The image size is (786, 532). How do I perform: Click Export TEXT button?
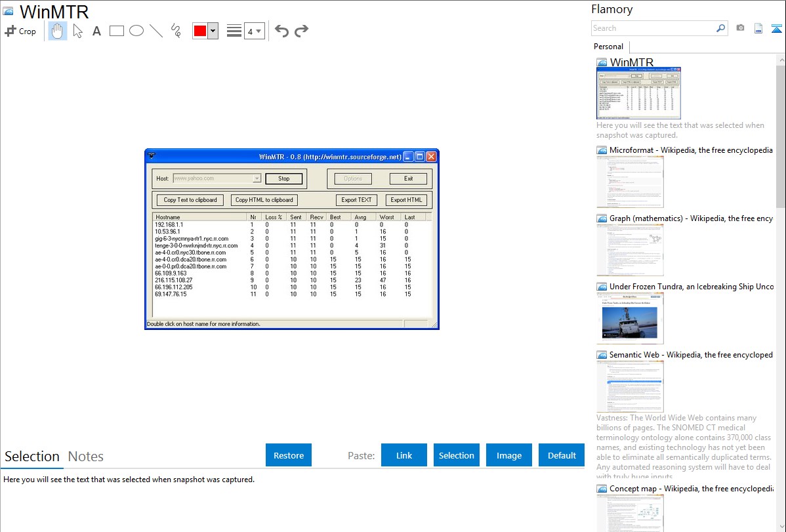click(356, 199)
